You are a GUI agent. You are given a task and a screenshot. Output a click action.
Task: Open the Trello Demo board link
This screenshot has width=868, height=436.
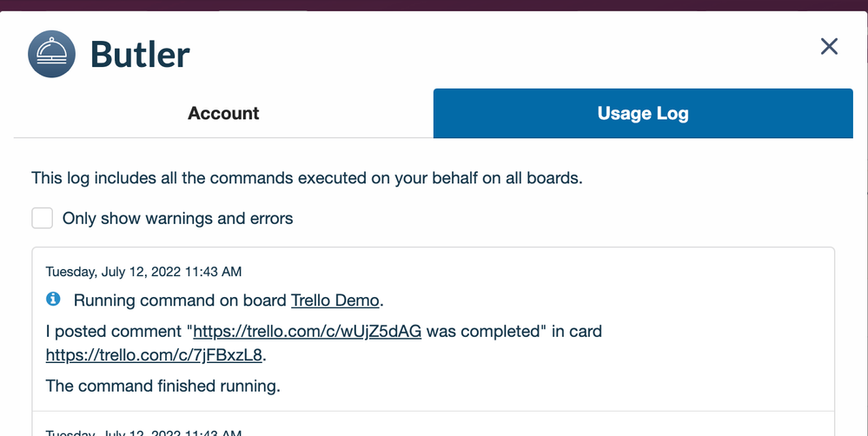335,301
